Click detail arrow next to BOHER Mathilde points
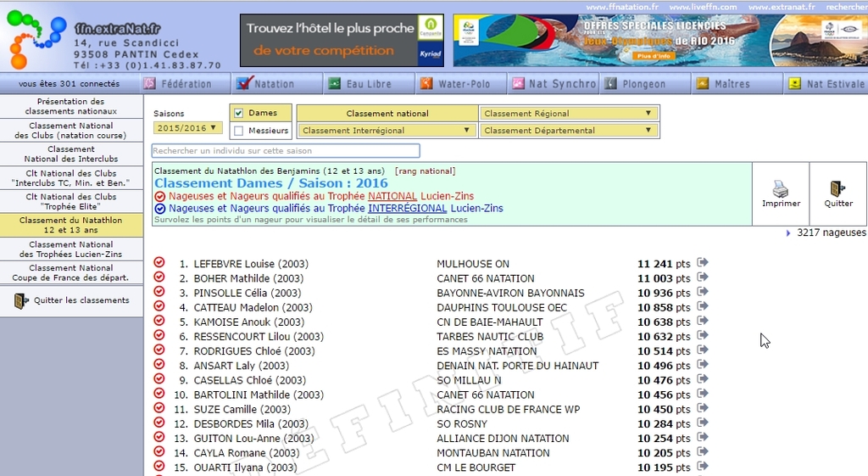The height and width of the screenshot is (476, 868). [702, 277]
